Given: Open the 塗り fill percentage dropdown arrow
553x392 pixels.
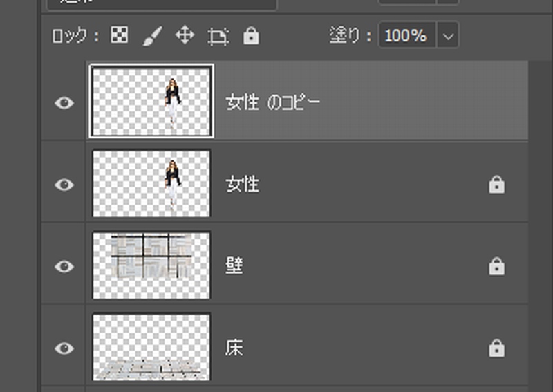Looking at the screenshot, I should pyautogui.click(x=448, y=36).
